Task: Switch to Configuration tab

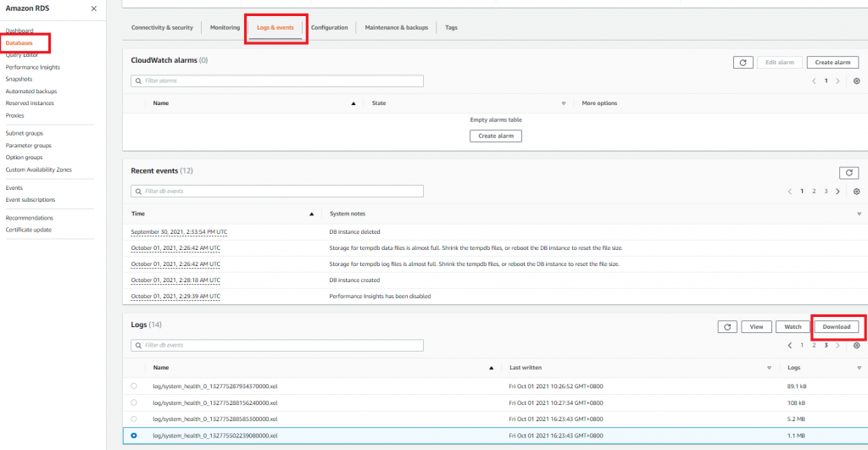Action: click(x=330, y=28)
